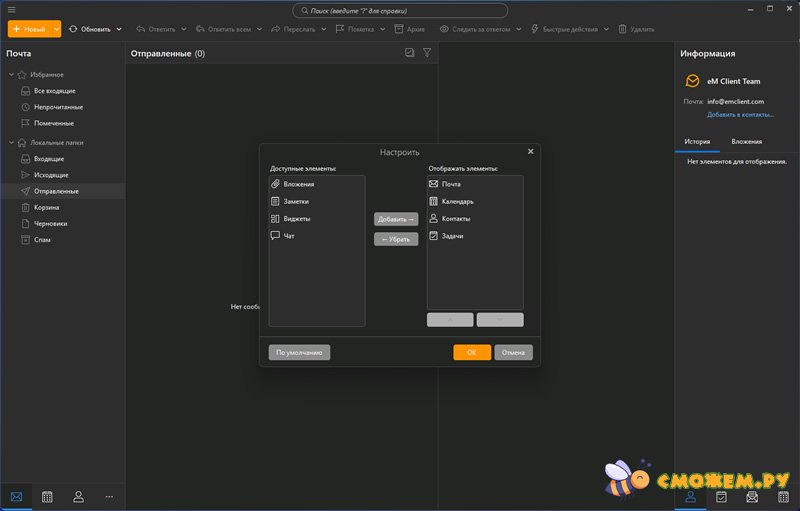
Task: Click the search field in the title bar
Action: coord(400,10)
